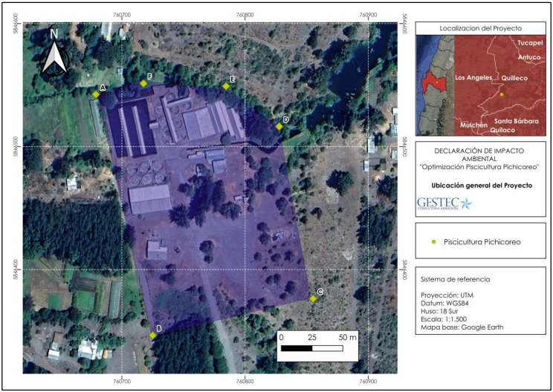Select the yellow marker at vertex F
Screen dimensions: 553x392
click(143, 83)
